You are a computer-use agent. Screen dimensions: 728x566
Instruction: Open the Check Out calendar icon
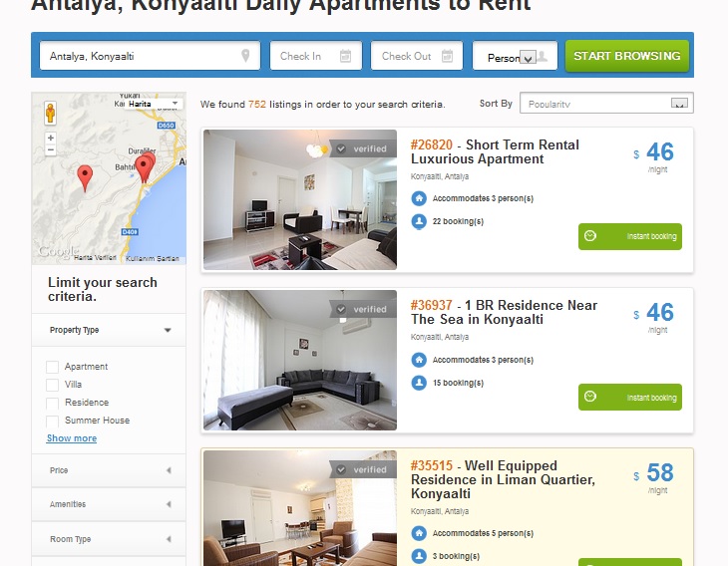[447, 56]
